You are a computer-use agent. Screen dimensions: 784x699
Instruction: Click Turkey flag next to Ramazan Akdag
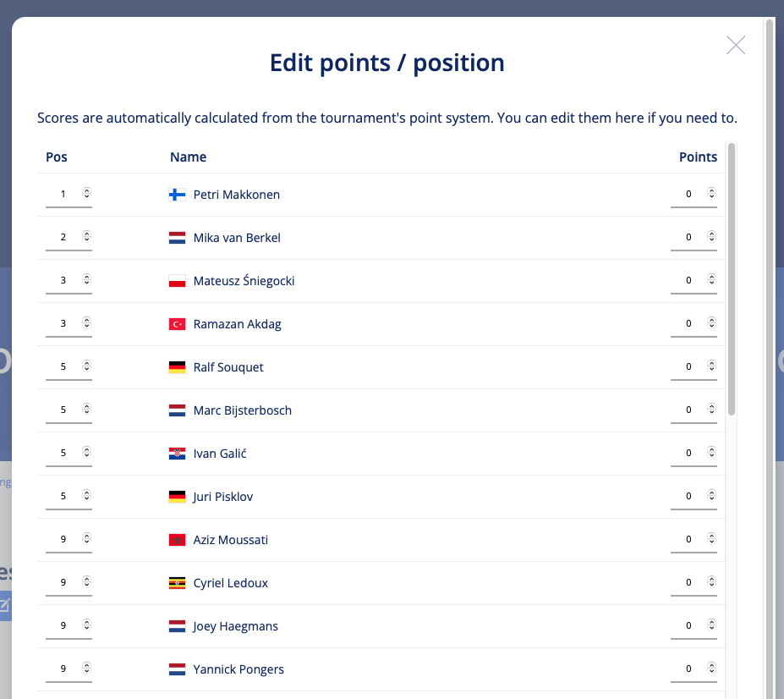click(x=177, y=324)
